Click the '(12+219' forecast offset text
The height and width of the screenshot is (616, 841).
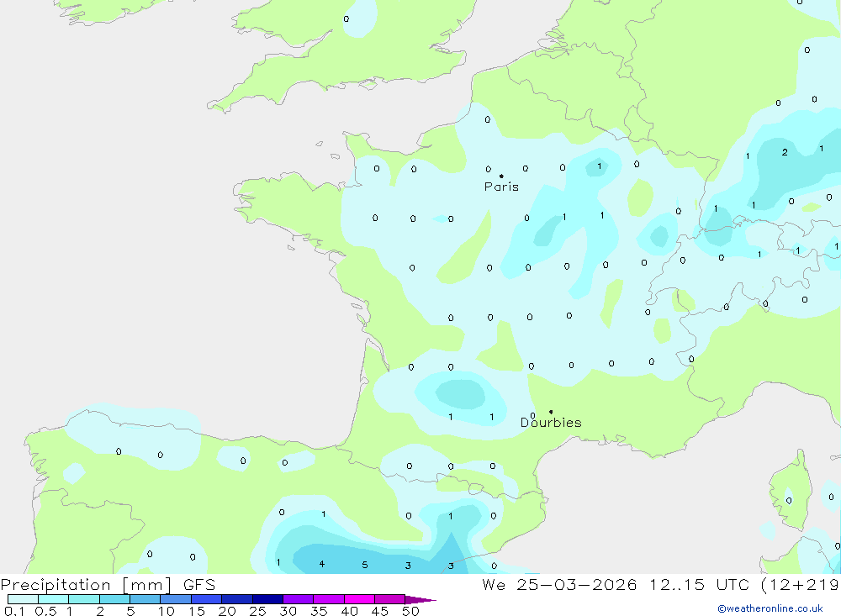(x=801, y=585)
